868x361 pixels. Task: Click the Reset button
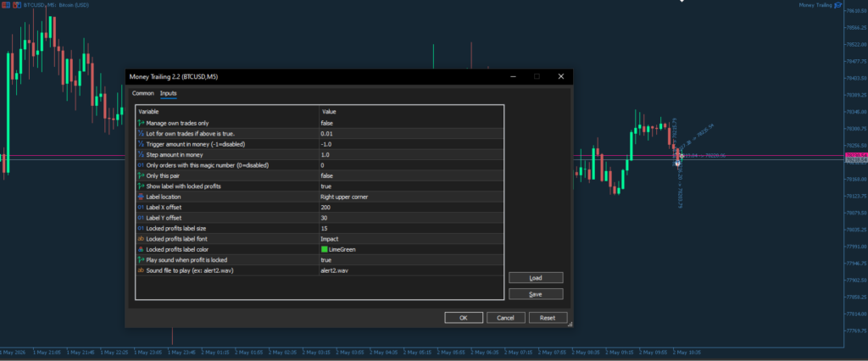click(548, 318)
